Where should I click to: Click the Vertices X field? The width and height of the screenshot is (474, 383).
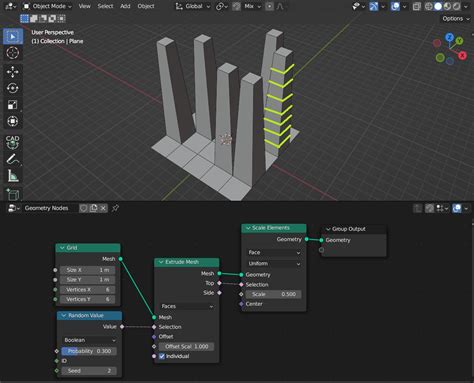(x=88, y=290)
